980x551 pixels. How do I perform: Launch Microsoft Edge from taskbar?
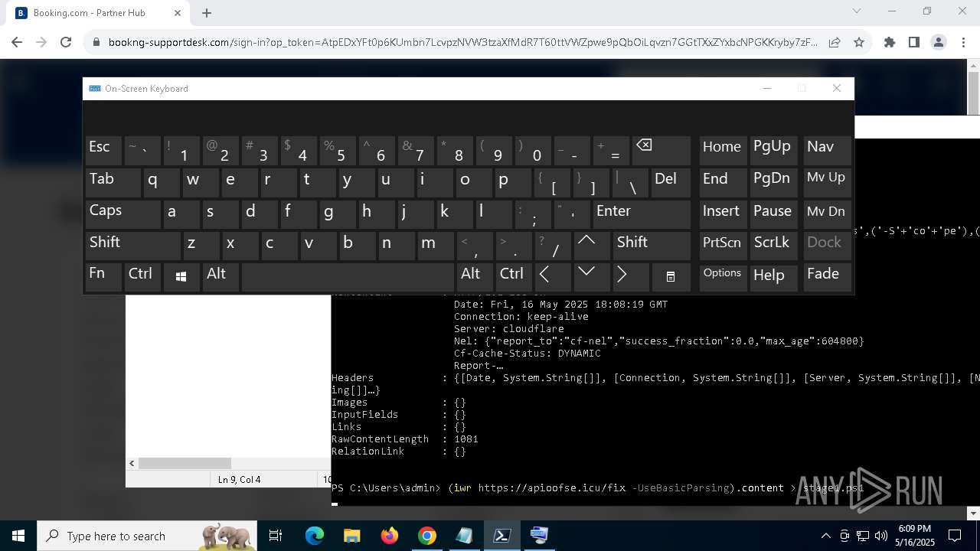pyautogui.click(x=315, y=536)
